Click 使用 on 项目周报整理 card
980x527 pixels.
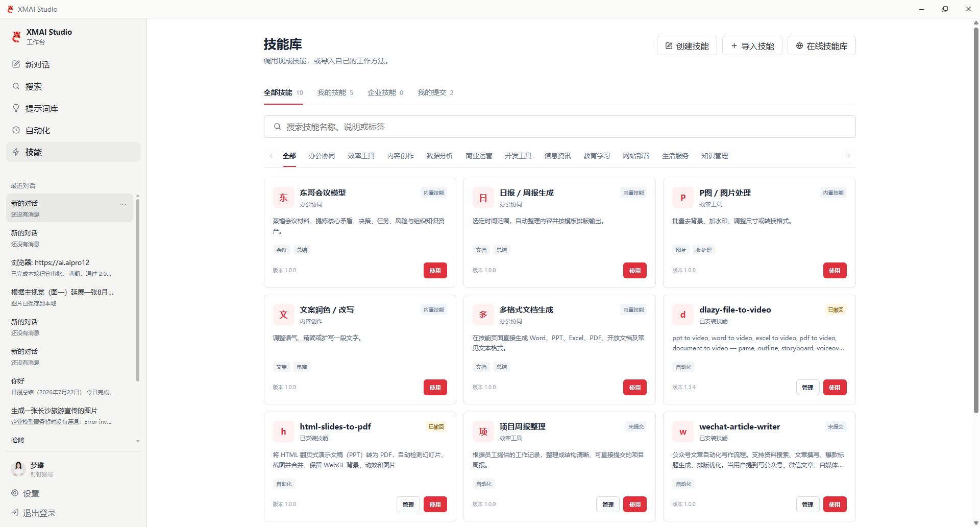coord(634,505)
